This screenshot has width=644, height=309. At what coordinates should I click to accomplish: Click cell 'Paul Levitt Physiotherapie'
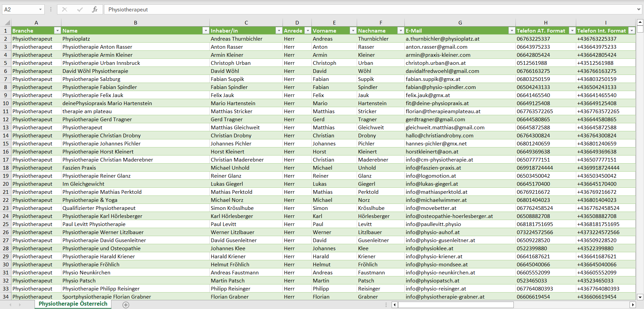click(136, 224)
